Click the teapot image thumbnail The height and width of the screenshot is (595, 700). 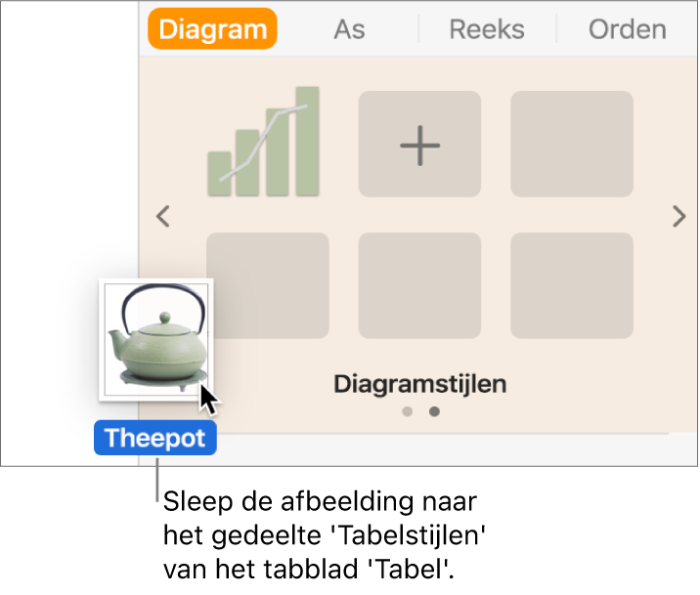pyautogui.click(x=155, y=339)
